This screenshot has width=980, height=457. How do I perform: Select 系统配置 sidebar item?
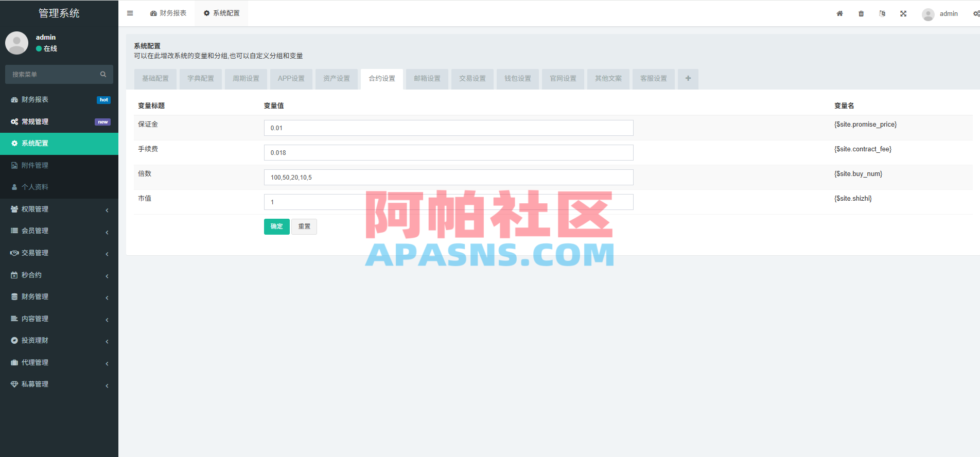pos(59,144)
